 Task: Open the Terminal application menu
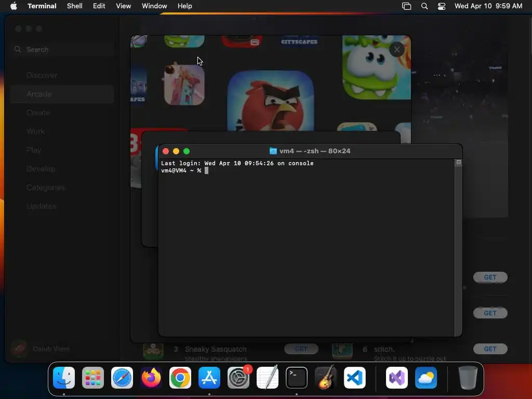[x=42, y=6]
